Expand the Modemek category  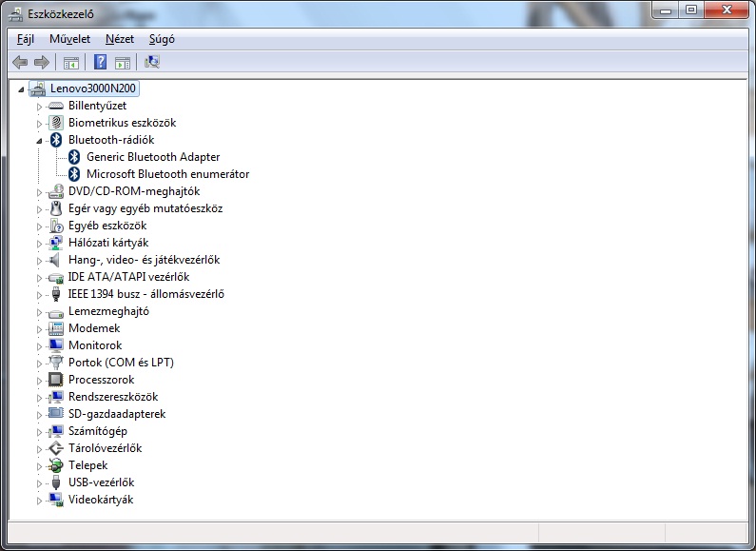39,329
